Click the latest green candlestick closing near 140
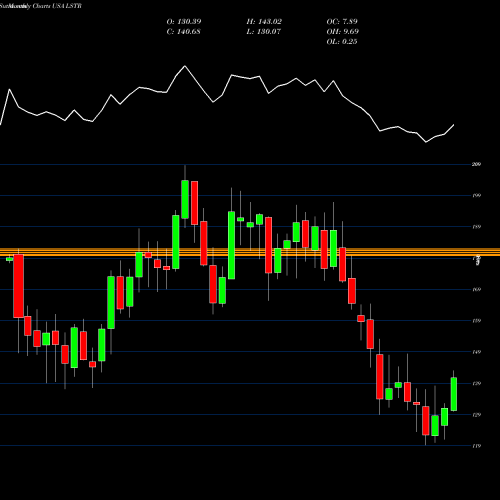 click(454, 394)
